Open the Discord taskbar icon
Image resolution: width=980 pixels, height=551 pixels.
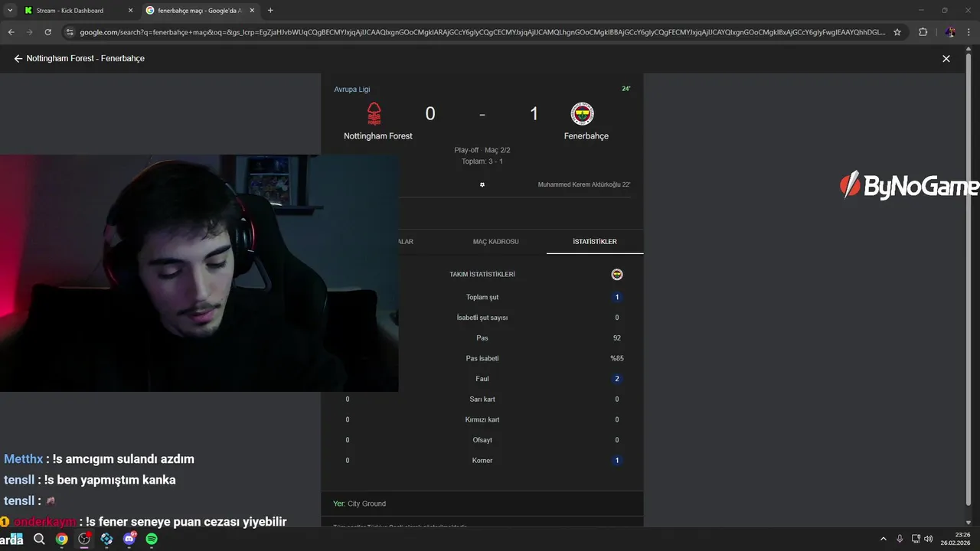129,539
